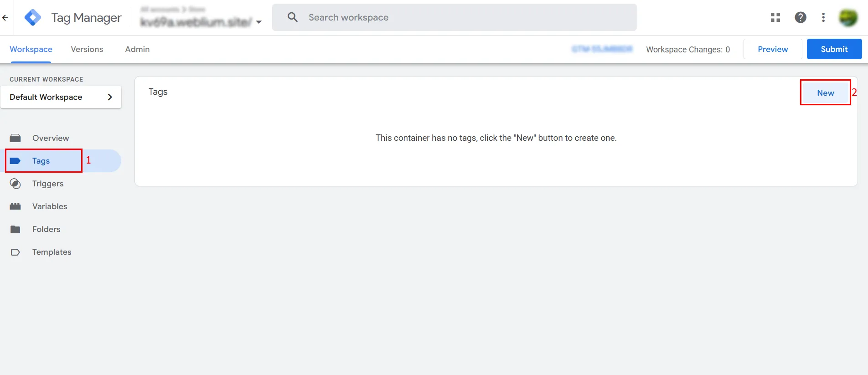Click the user account avatar
The width and height of the screenshot is (868, 375).
pos(848,18)
